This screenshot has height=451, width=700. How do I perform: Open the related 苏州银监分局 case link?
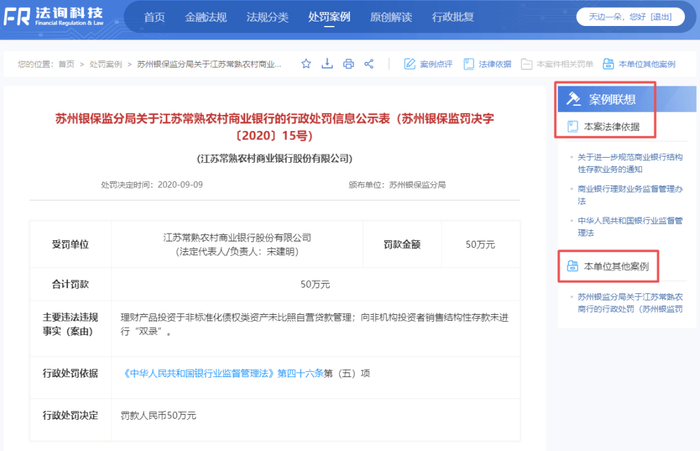pyautogui.click(x=630, y=303)
